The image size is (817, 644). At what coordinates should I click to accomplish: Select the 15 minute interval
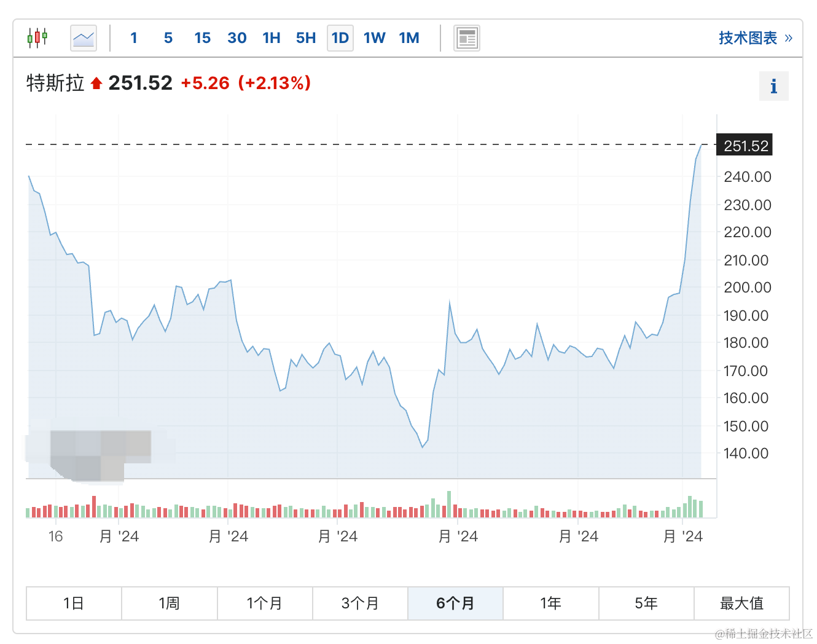(x=202, y=38)
